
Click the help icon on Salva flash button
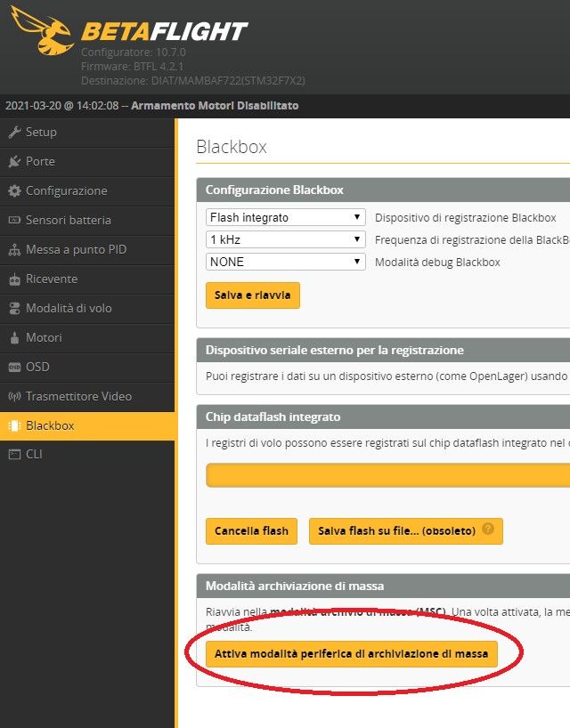(488, 529)
